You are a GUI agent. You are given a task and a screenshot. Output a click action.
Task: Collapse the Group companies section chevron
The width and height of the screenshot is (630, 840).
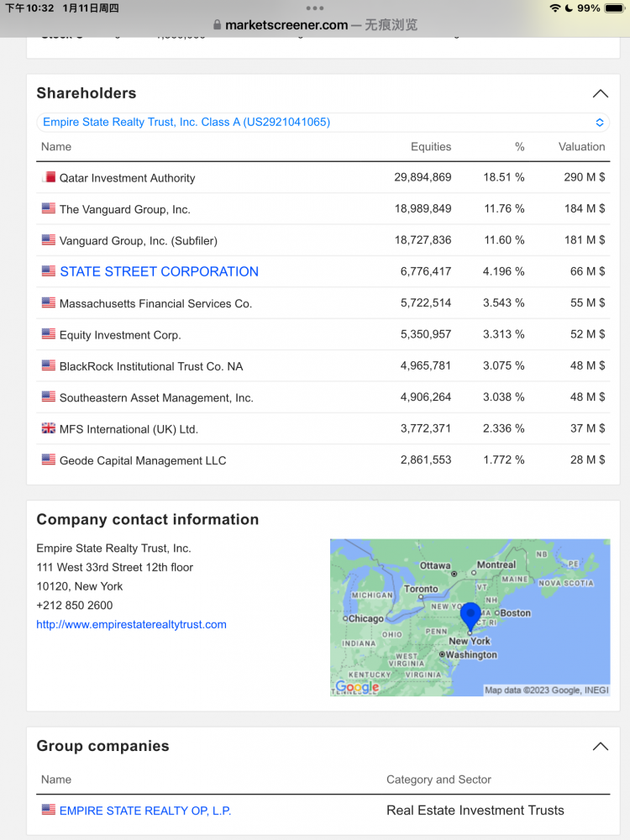(600, 747)
